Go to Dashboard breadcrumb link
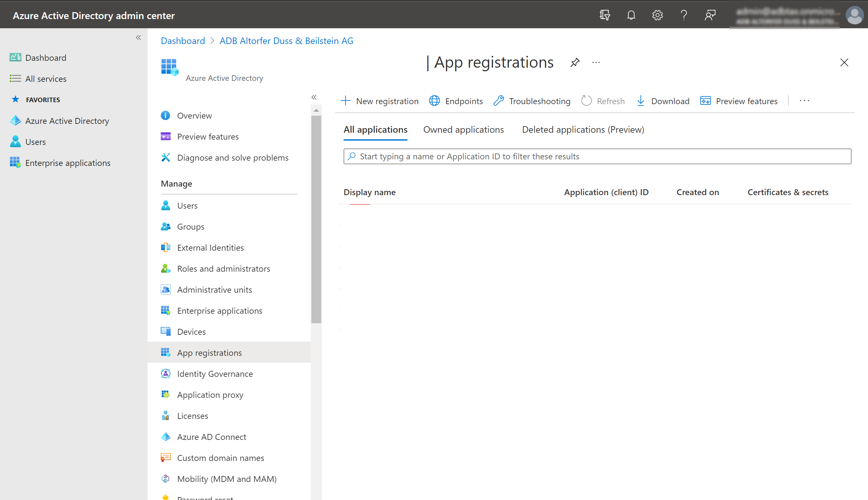 pos(183,41)
